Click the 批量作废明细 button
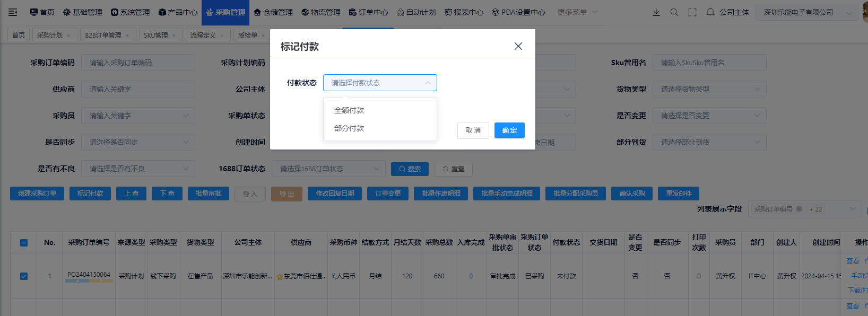Screen dimensions: 868x316 click(x=441, y=194)
